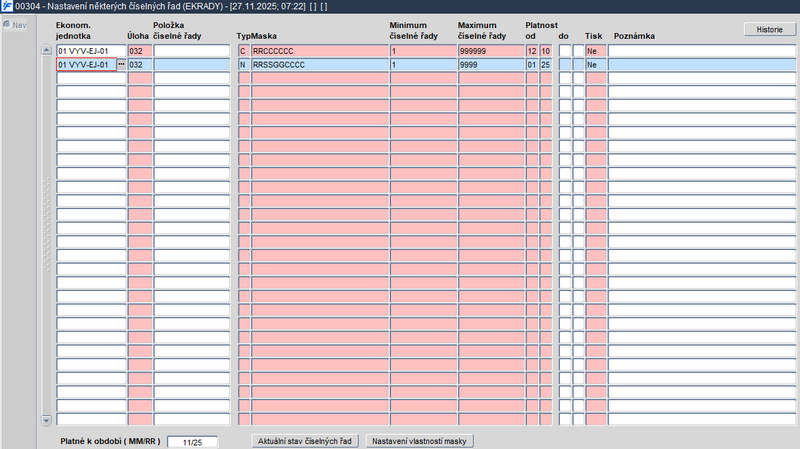Click the Poznámka field of the RRSSGGCCCC row
This screenshot has width=800, height=449.
[x=702, y=65]
